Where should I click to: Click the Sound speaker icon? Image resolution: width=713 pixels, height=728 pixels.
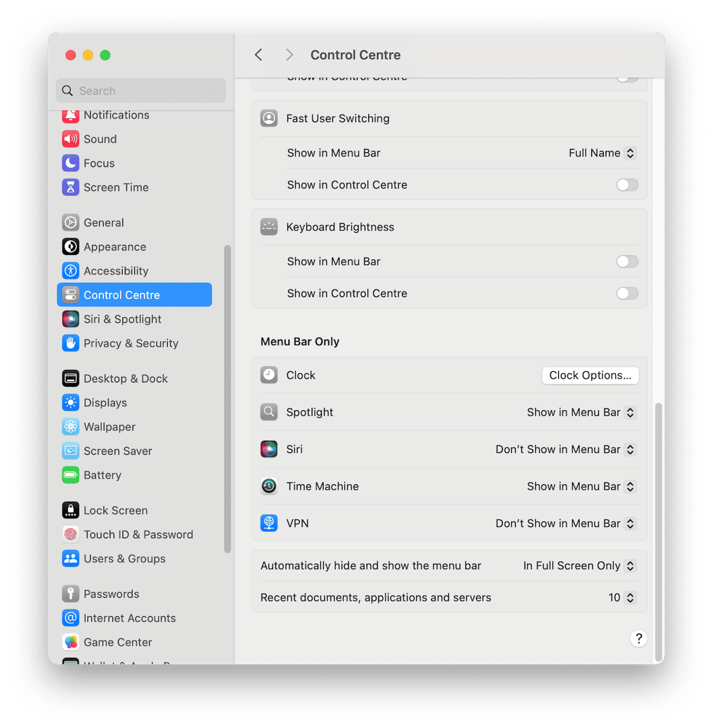(70, 139)
